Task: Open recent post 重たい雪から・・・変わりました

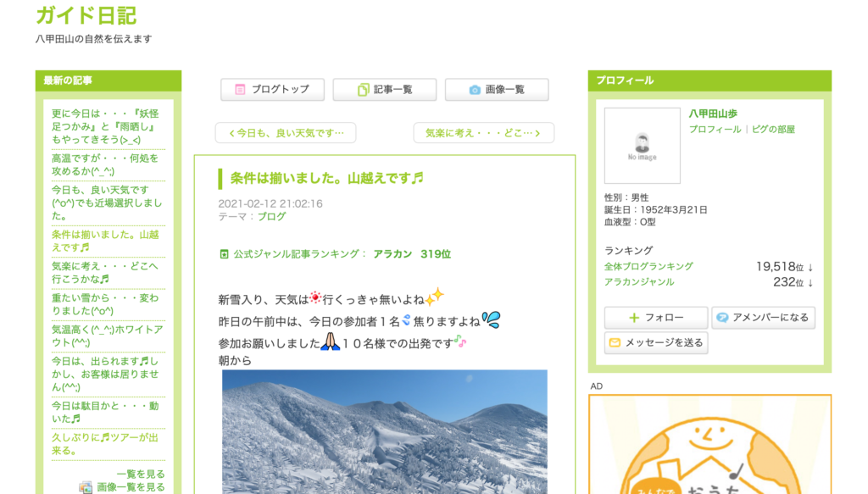Action: (x=105, y=304)
